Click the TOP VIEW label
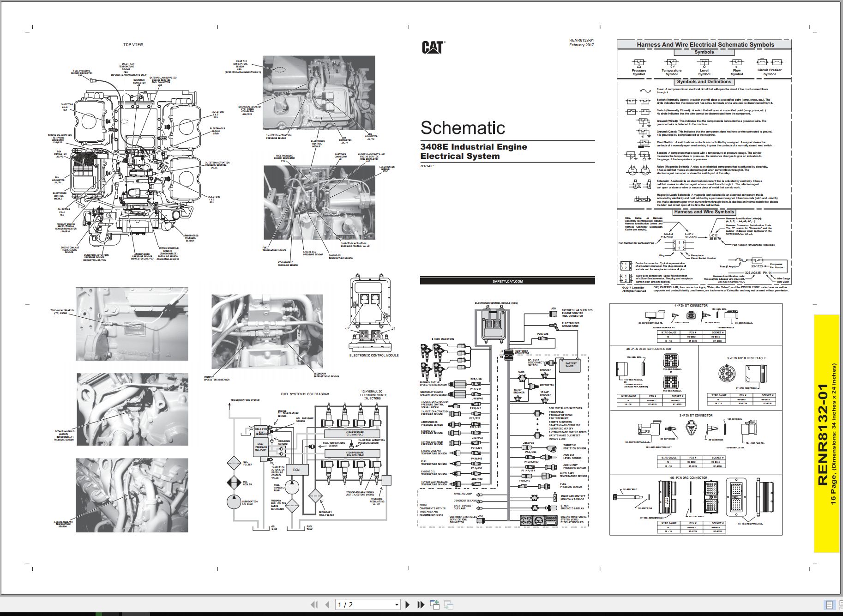Screen dimensions: 843x616 133,45
